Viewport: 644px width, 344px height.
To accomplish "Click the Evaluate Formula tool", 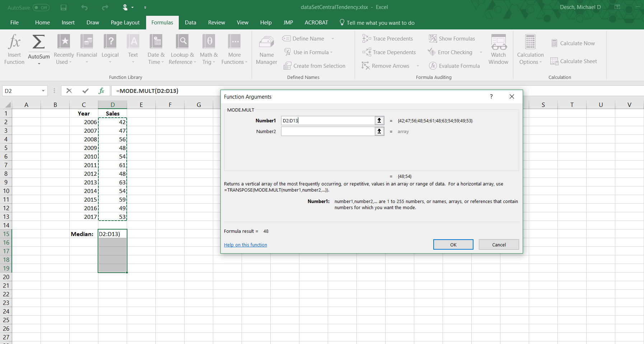I will (x=454, y=66).
